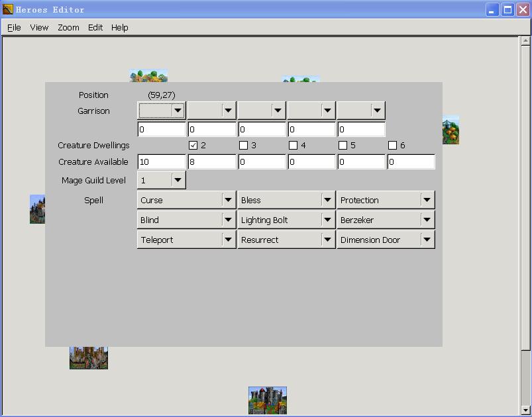532x417 pixels.
Task: Open the Help menu
Action: (x=120, y=27)
